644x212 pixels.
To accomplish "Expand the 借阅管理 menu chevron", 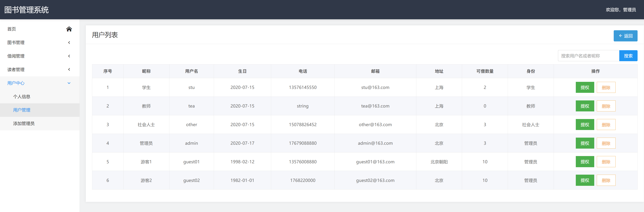I will pos(69,56).
